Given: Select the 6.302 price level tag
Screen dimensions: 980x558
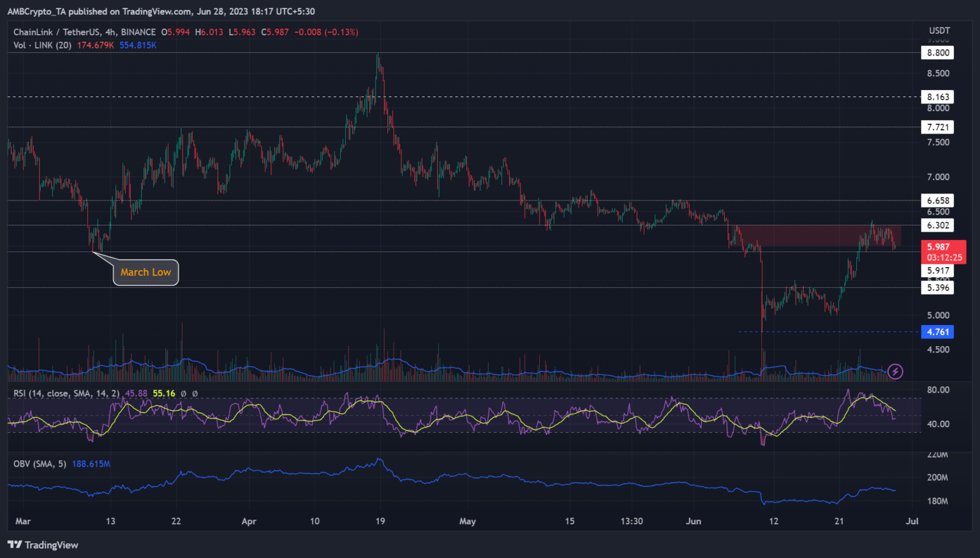Looking at the screenshot, I should click(937, 225).
